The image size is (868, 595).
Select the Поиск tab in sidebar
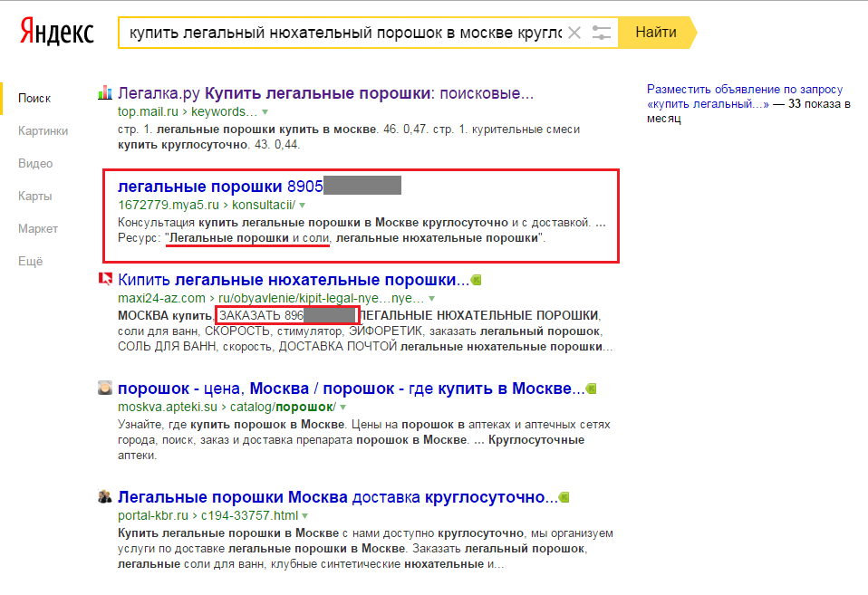click(34, 99)
